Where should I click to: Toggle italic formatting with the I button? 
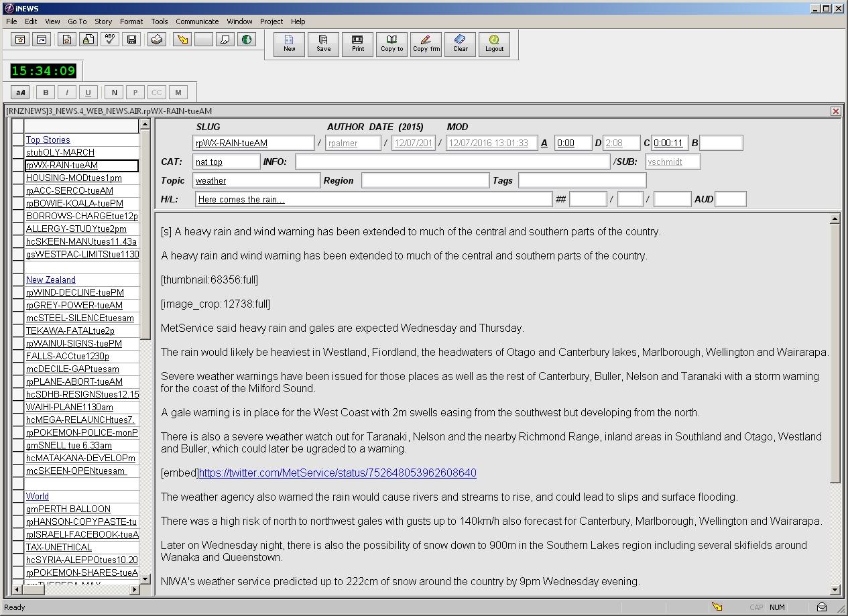66,92
